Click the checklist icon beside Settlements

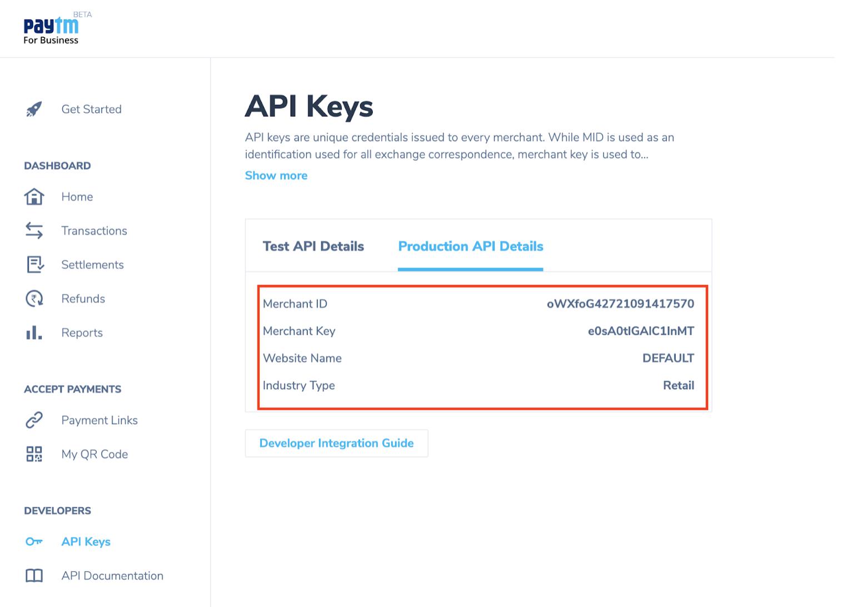pos(35,265)
